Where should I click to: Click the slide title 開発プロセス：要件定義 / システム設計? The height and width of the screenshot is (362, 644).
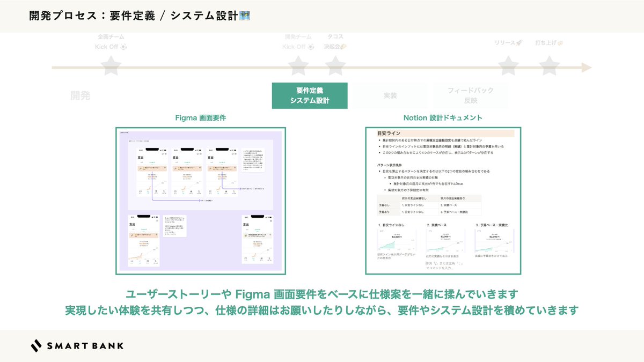click(x=133, y=16)
